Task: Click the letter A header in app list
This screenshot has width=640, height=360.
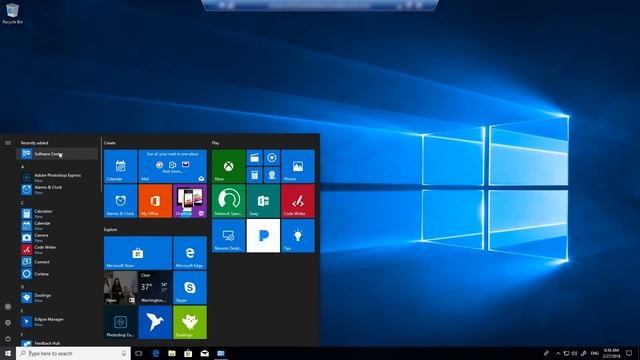Action: pos(22,167)
